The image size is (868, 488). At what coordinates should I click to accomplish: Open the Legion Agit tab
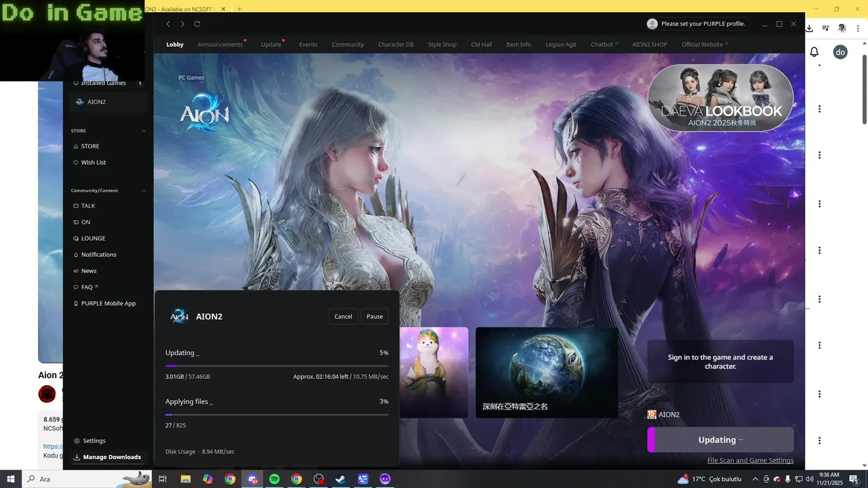(561, 45)
